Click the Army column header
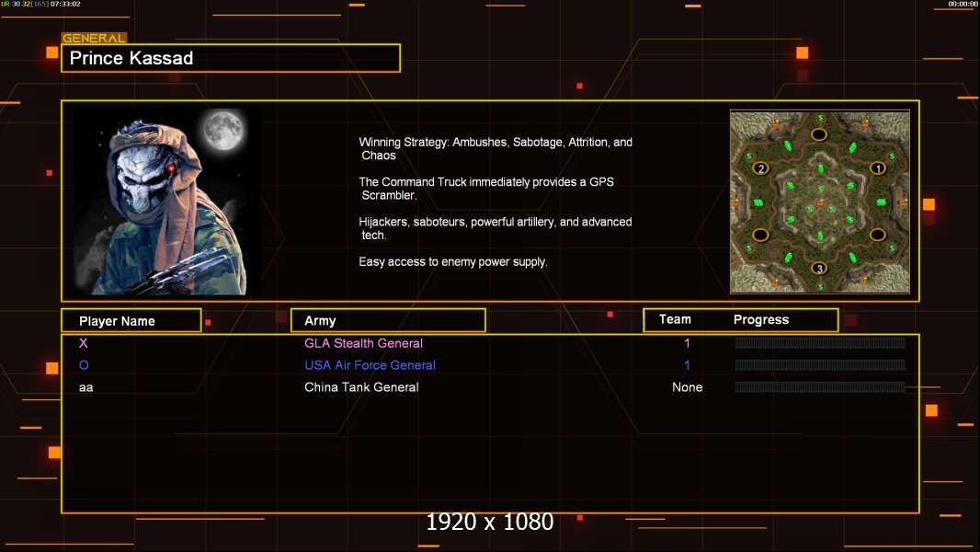The image size is (980, 552). coord(388,321)
